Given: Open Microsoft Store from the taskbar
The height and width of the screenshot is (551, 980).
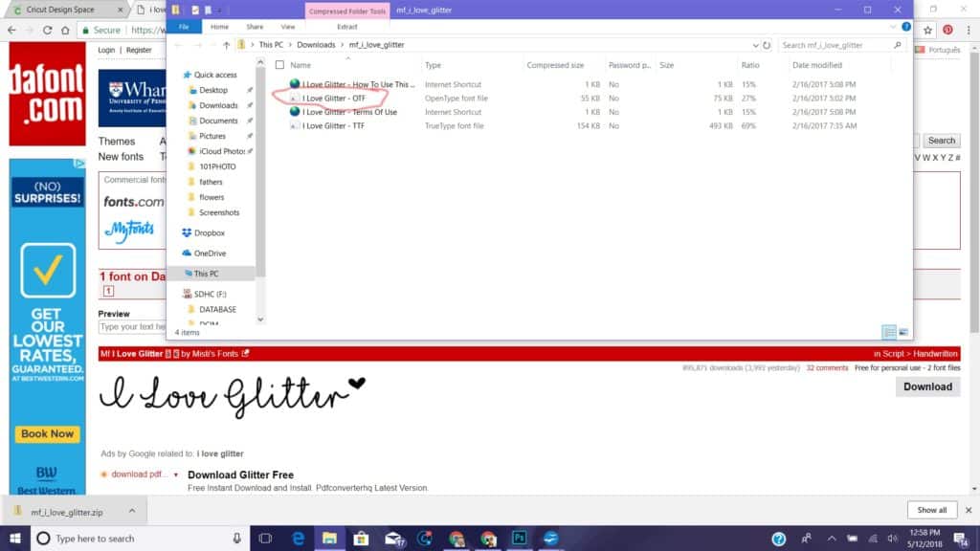Looking at the screenshot, I should tap(361, 538).
